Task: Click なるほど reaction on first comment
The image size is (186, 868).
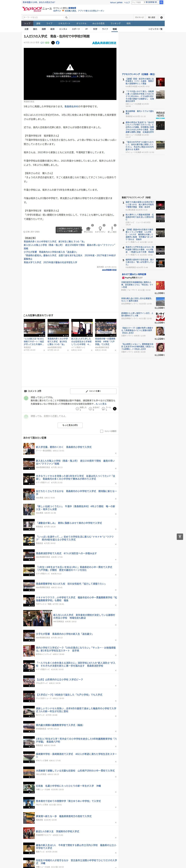Action: [x=94, y=409]
